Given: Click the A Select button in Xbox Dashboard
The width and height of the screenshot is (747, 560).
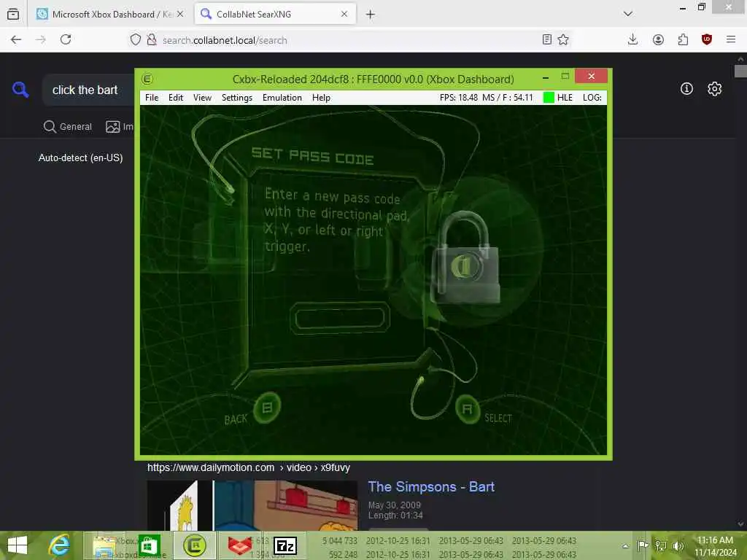Looking at the screenshot, I should pyautogui.click(x=468, y=408).
